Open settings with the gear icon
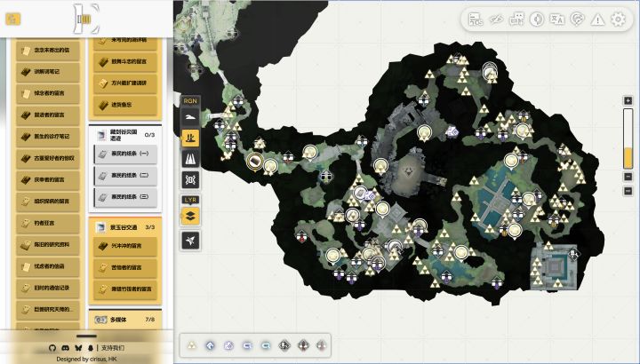The height and width of the screenshot is (364, 640). 618,20
